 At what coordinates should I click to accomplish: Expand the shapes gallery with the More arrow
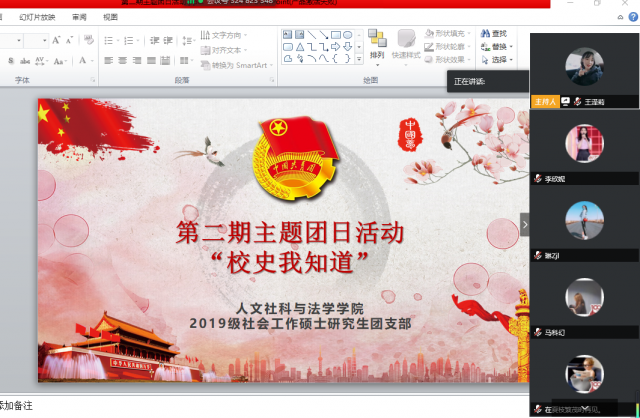click(x=359, y=59)
